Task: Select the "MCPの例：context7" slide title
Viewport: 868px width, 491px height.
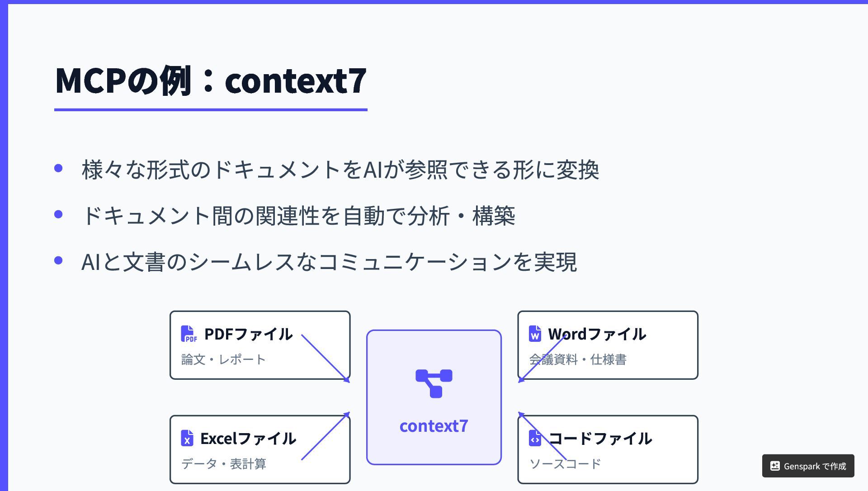Action: [x=211, y=81]
